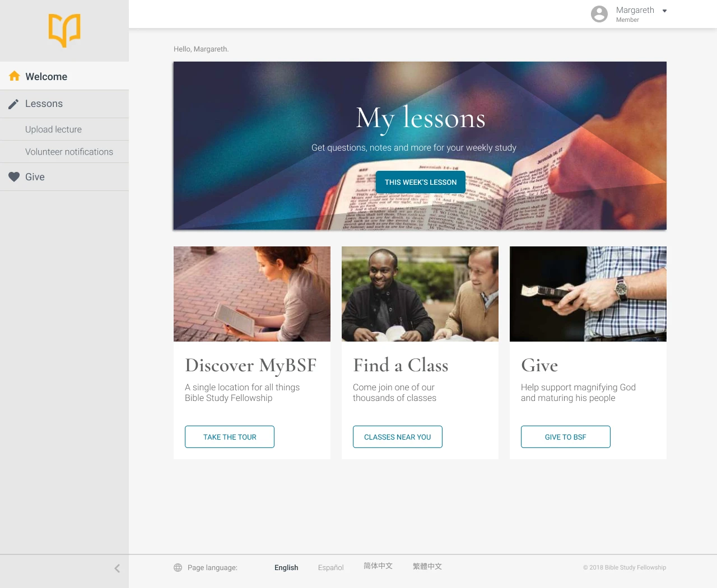717x588 pixels.
Task: Switch page language to 简体中文
Action: tap(378, 566)
